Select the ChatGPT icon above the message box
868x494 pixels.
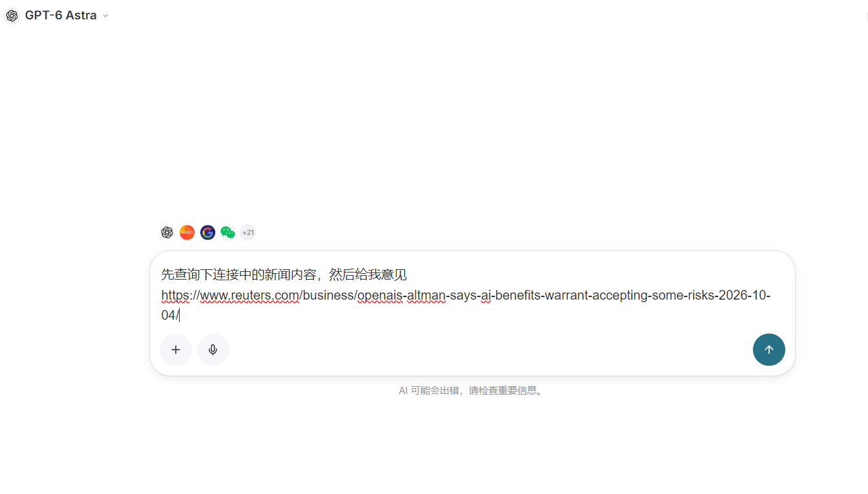point(167,232)
